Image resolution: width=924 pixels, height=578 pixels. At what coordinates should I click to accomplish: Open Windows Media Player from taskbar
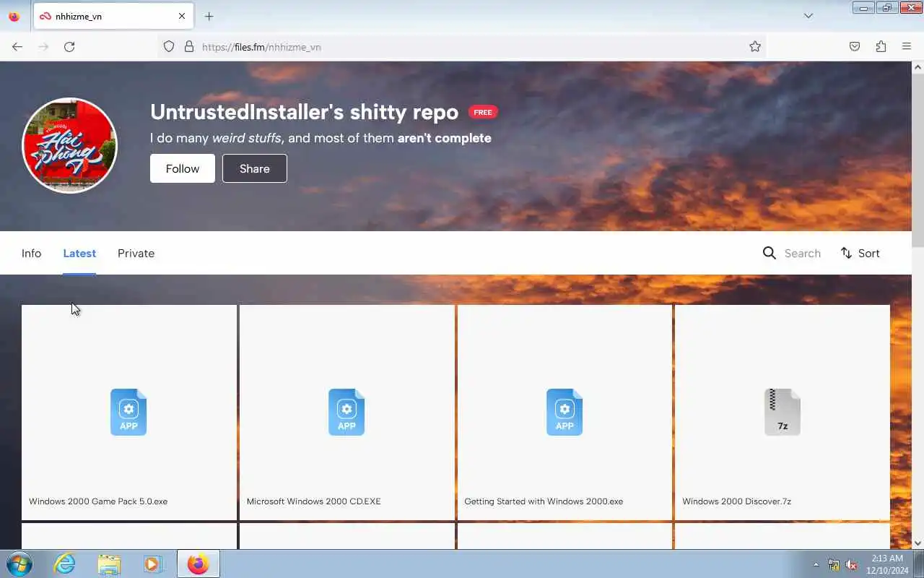click(x=153, y=564)
